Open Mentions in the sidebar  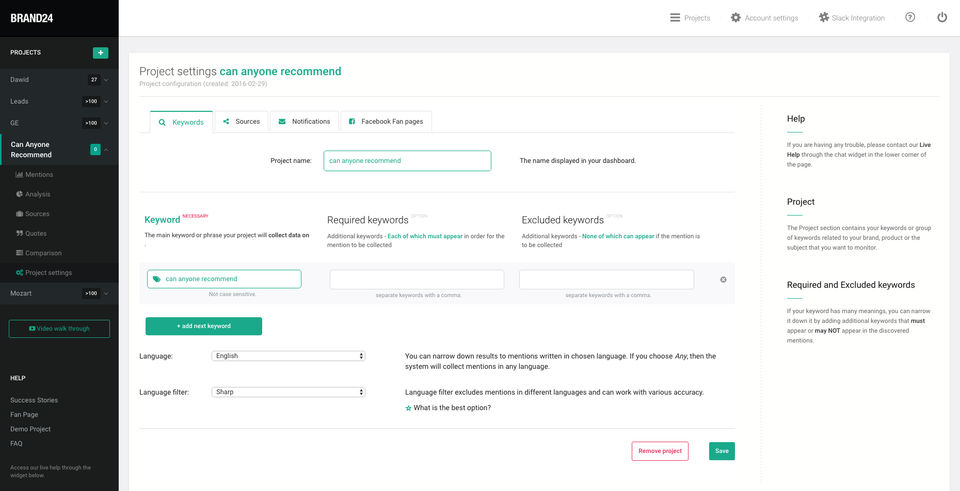pos(38,174)
